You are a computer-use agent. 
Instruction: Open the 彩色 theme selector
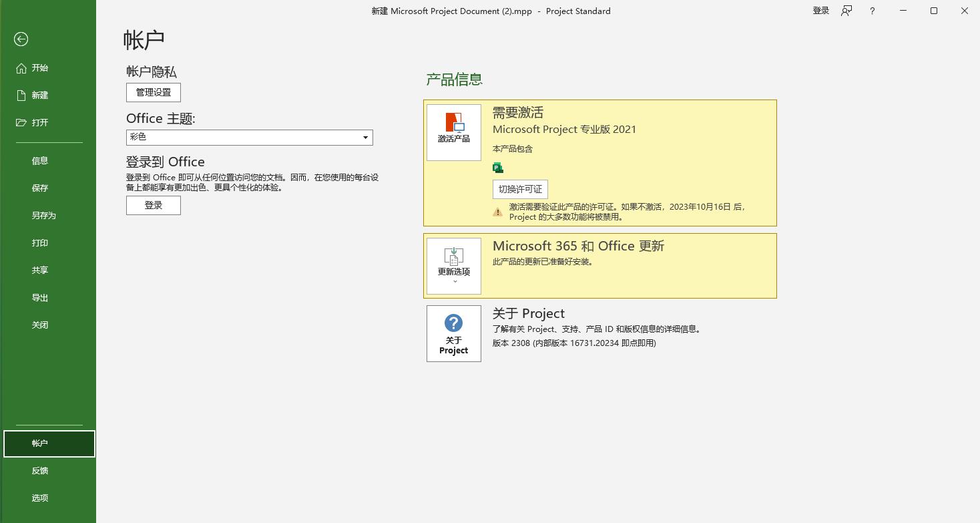[x=249, y=137]
